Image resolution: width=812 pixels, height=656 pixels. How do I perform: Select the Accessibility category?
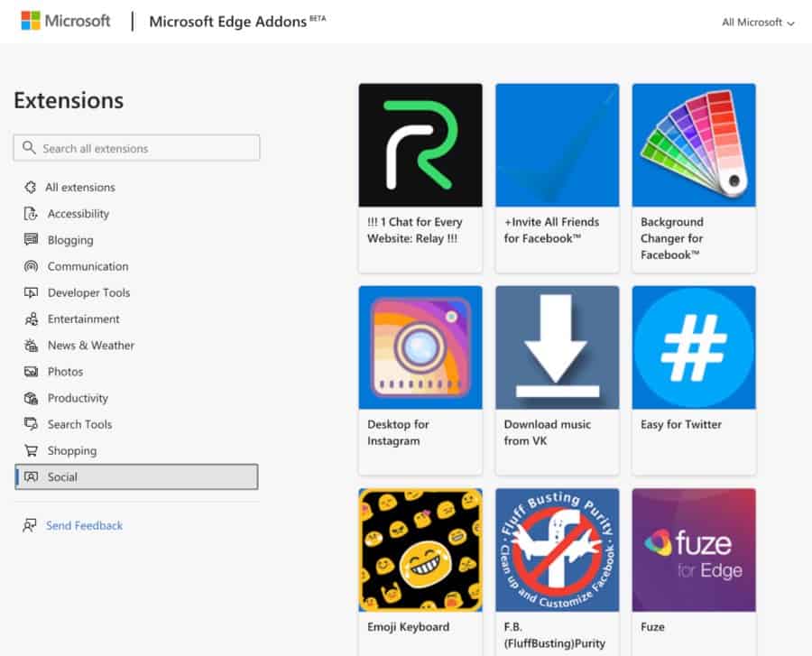pos(78,214)
